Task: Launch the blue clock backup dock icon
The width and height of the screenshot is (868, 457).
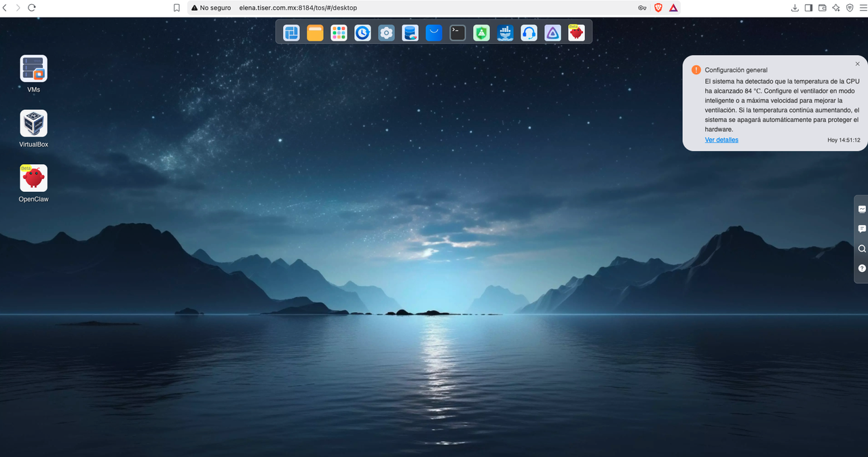Action: coord(362,33)
